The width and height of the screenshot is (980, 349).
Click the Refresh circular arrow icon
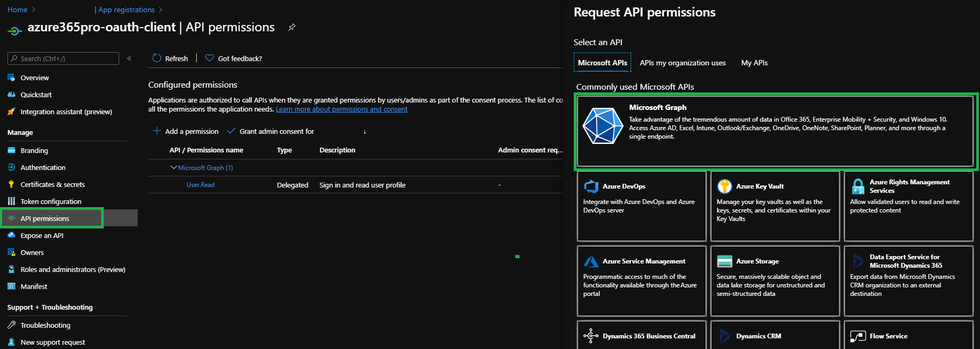click(157, 58)
